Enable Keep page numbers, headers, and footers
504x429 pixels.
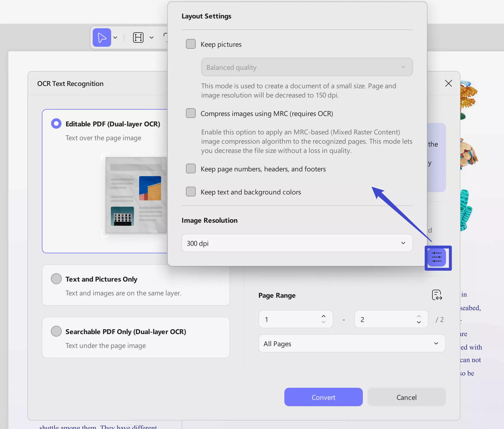pos(191,168)
